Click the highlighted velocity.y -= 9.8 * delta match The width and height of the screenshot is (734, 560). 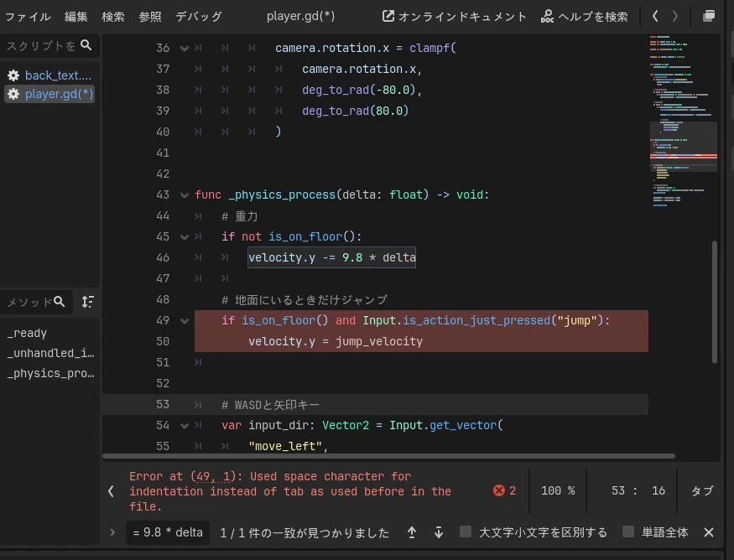[332, 257]
